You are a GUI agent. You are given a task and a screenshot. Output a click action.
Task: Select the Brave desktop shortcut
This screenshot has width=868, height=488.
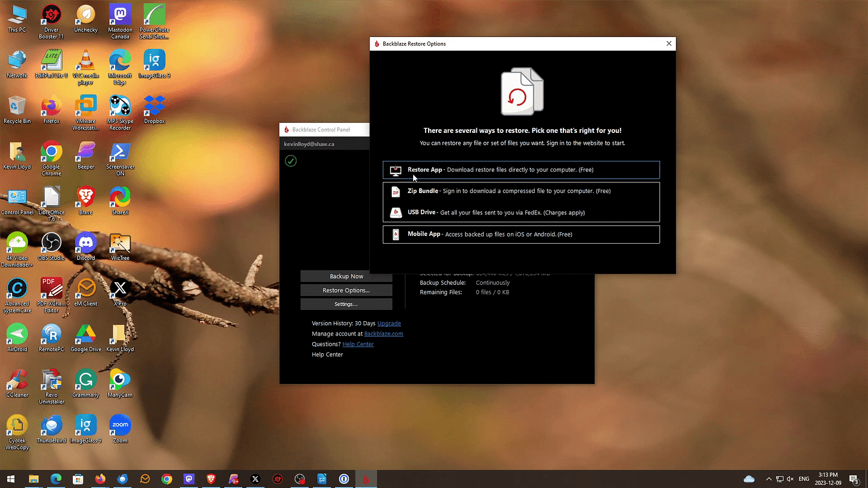tap(86, 201)
